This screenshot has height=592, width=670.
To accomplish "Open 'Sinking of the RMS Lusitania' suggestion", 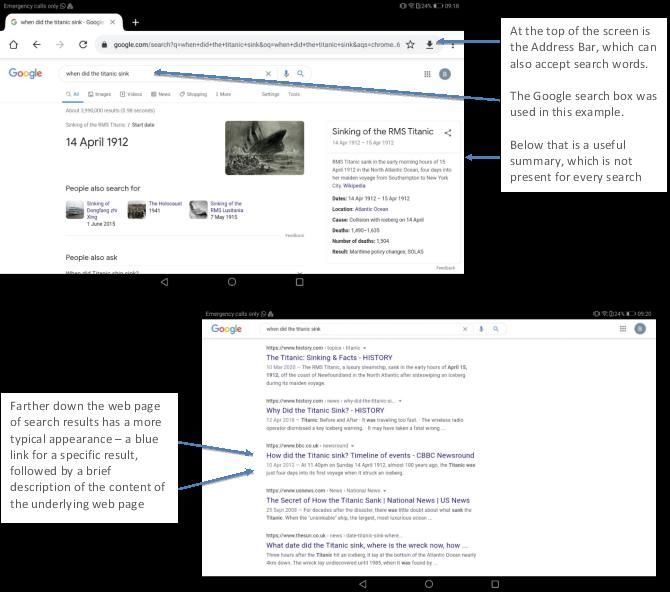I will pos(217,210).
